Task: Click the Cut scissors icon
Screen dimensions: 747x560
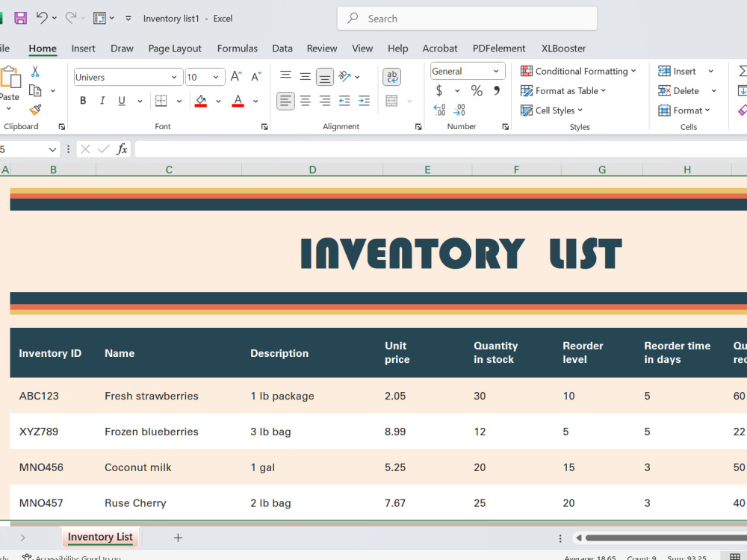Action: click(x=35, y=72)
